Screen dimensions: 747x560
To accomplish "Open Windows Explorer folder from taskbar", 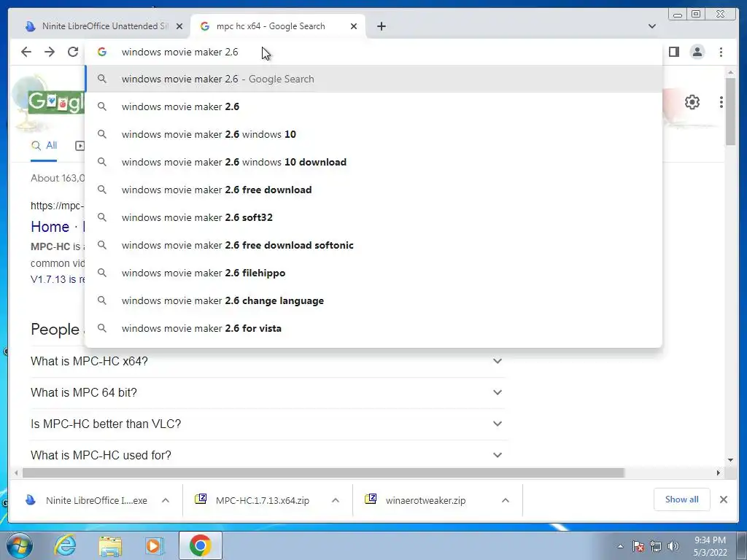I will (x=110, y=545).
